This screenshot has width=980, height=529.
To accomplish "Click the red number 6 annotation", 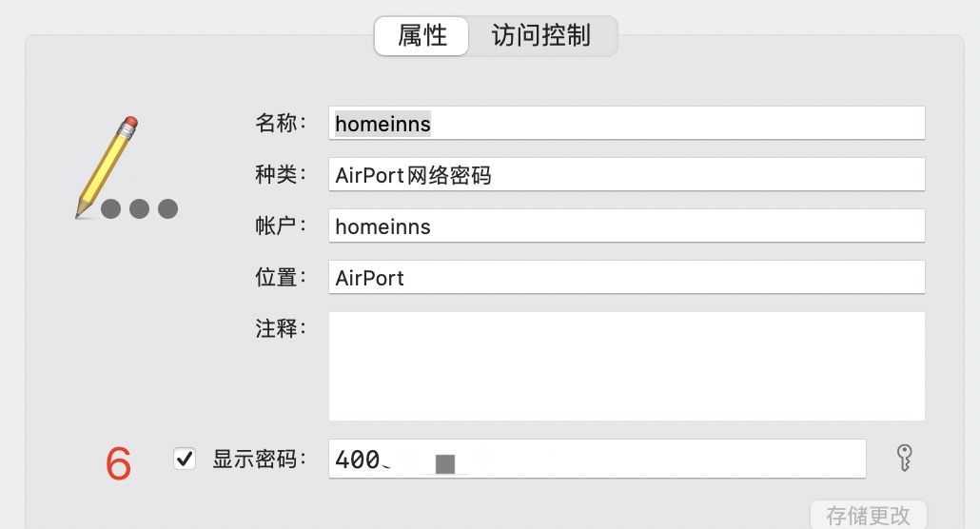I will pyautogui.click(x=119, y=463).
